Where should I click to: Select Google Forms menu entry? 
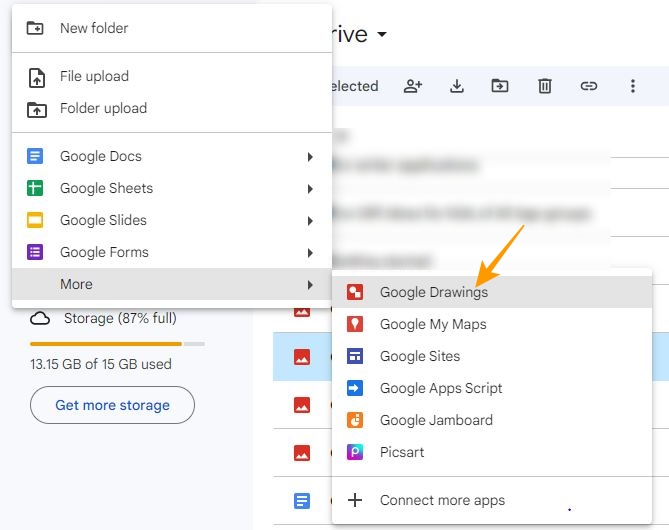(x=172, y=252)
